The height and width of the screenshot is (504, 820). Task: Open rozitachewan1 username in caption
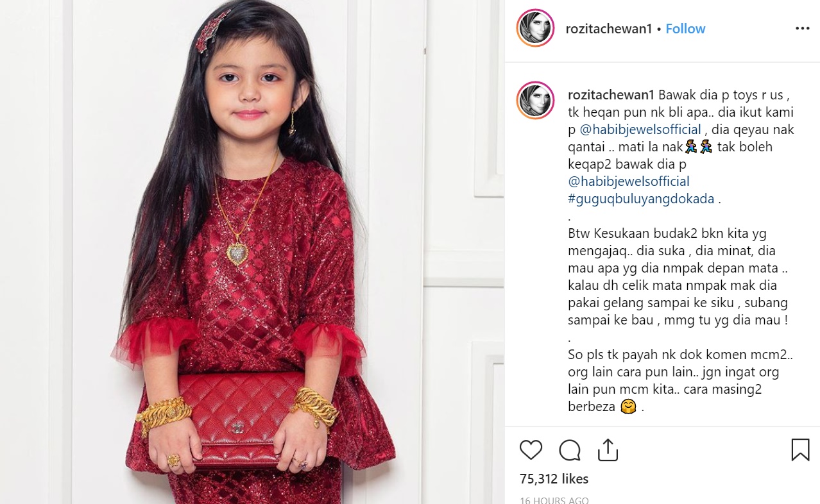tap(611, 95)
